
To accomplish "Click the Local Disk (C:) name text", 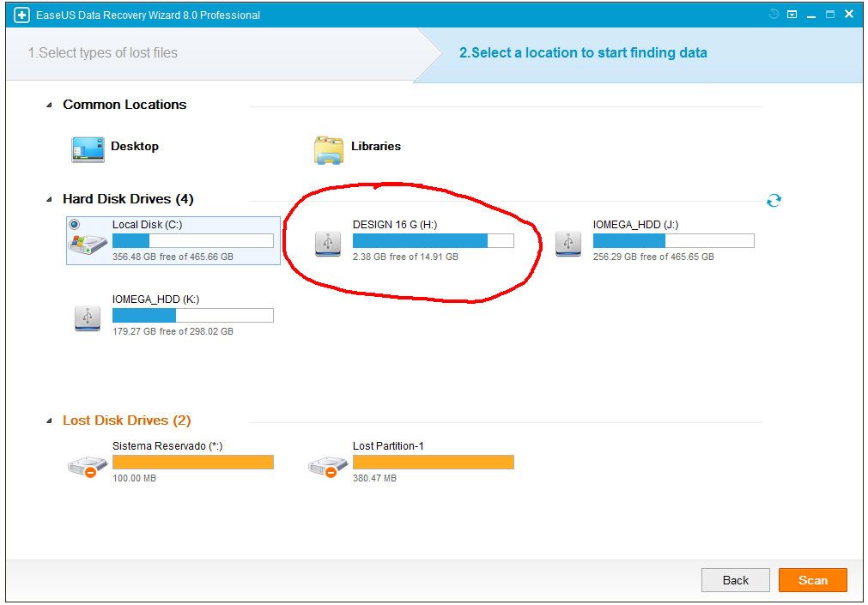I will 148,225.
